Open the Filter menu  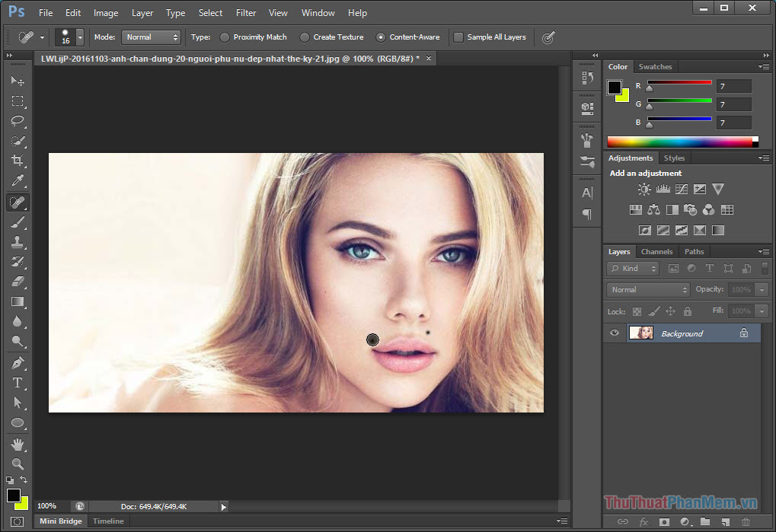(245, 12)
